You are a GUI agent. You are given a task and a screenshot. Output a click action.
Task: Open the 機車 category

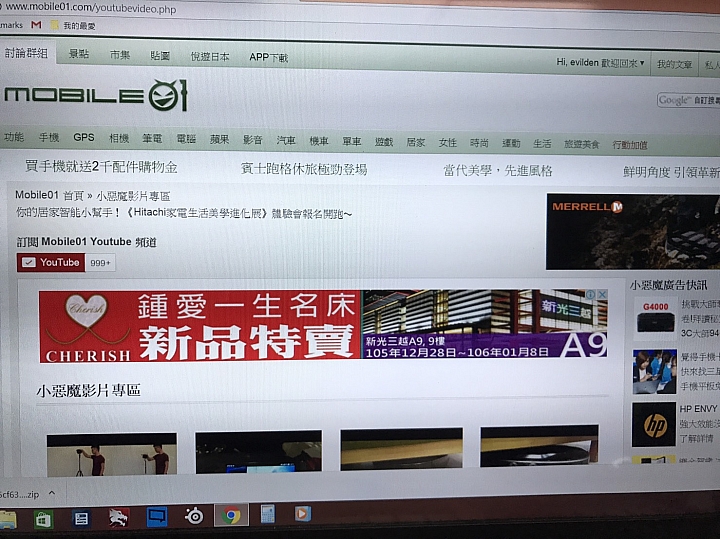click(319, 141)
